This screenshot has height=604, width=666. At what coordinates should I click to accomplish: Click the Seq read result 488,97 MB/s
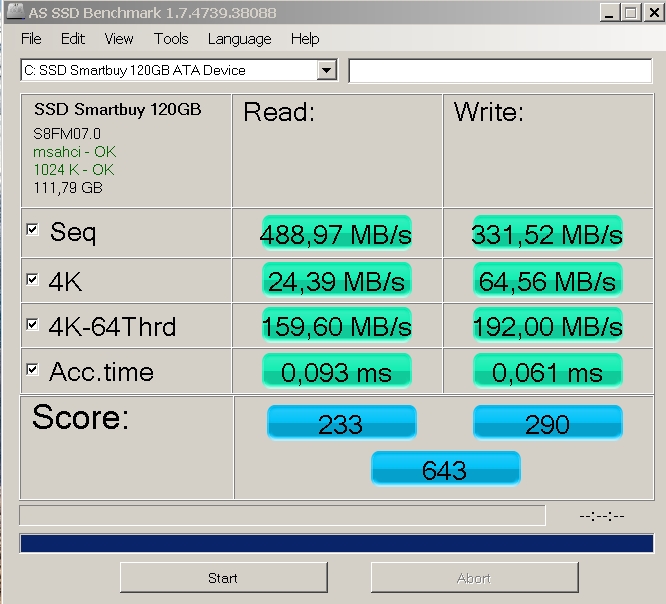click(x=336, y=233)
